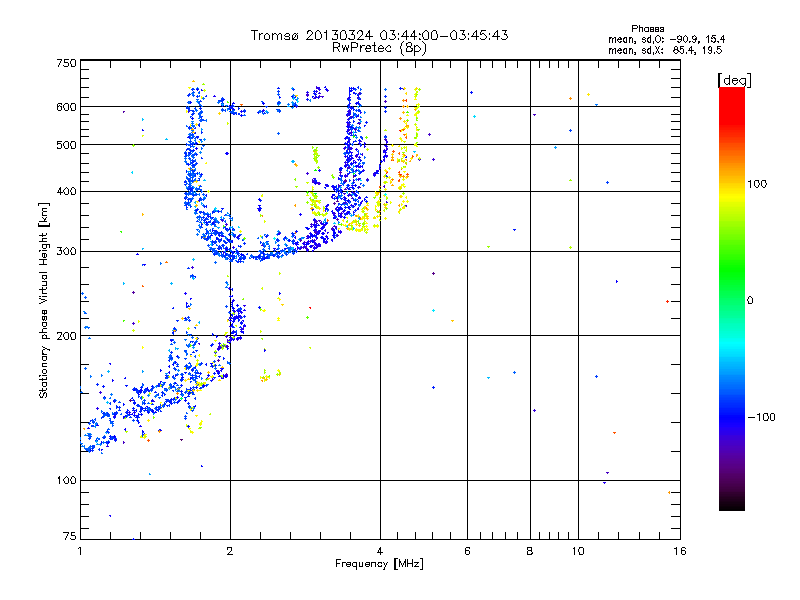Image resolution: width=800 pixels, height=600 pixels.
Task: Click the 'Frequency [MHz]' axis label
Action: 379,563
